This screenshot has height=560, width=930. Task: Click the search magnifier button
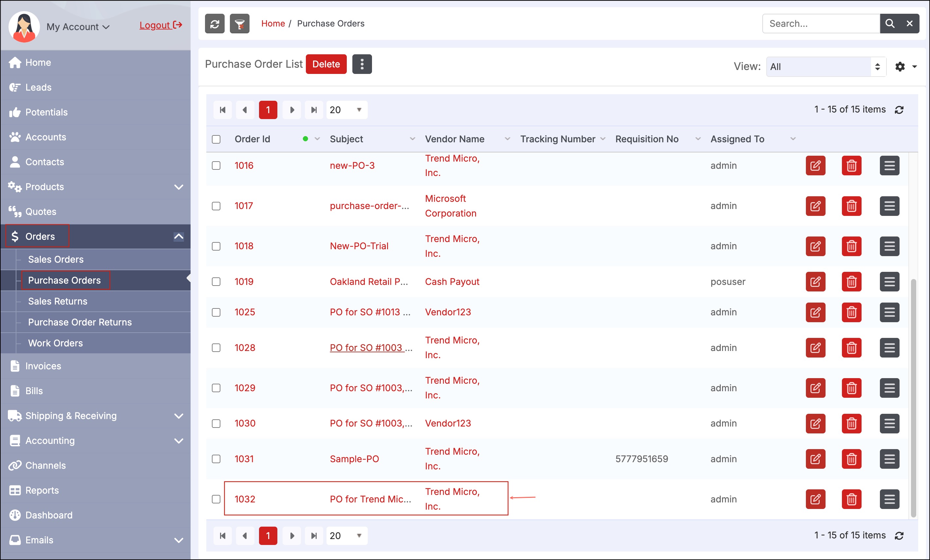click(x=890, y=24)
